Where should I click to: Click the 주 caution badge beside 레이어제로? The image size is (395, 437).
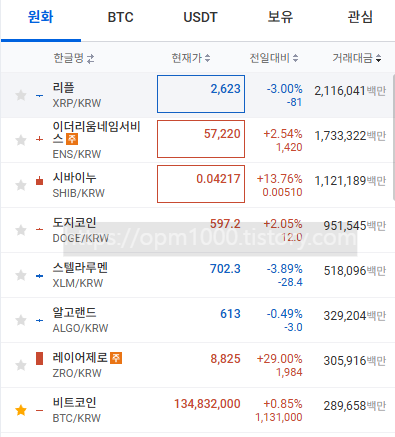(x=116, y=358)
